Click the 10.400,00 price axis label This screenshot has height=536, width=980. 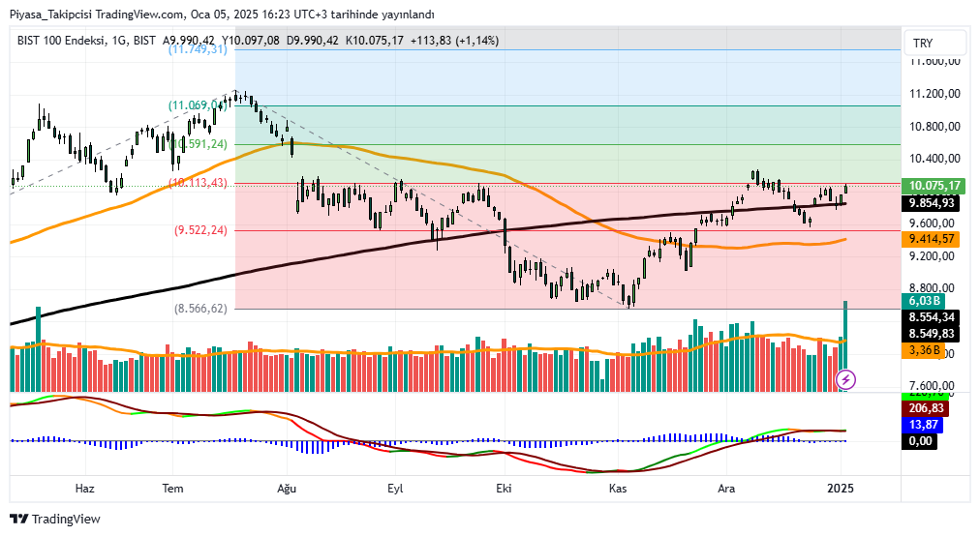(934, 159)
